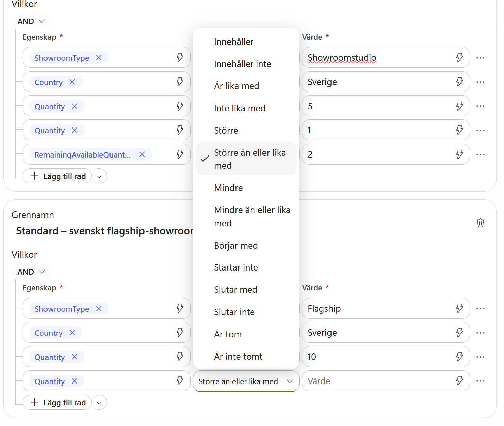Open AND dropdown in the flagship-showroom branch
The image size is (504, 426).
[32, 272]
